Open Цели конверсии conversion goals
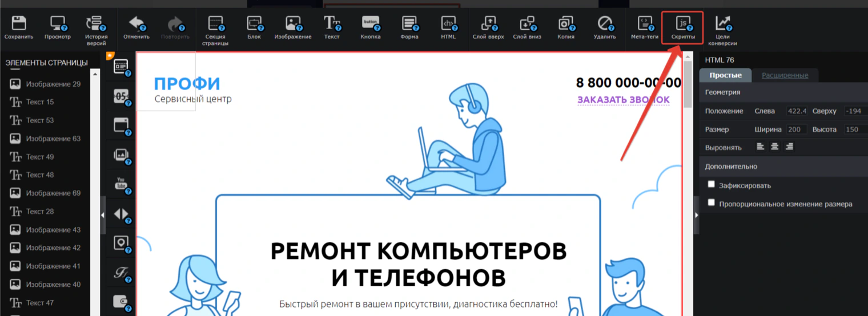The width and height of the screenshot is (868, 316). (722, 23)
